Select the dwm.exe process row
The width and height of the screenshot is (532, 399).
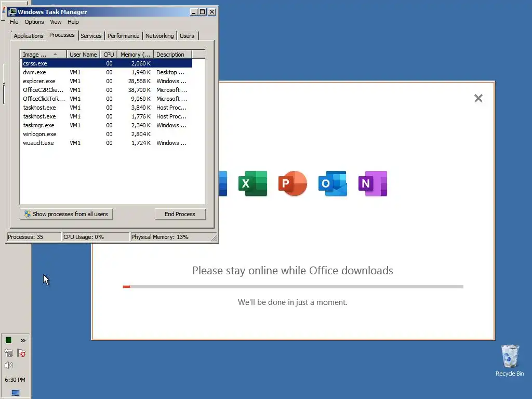[x=107, y=72]
